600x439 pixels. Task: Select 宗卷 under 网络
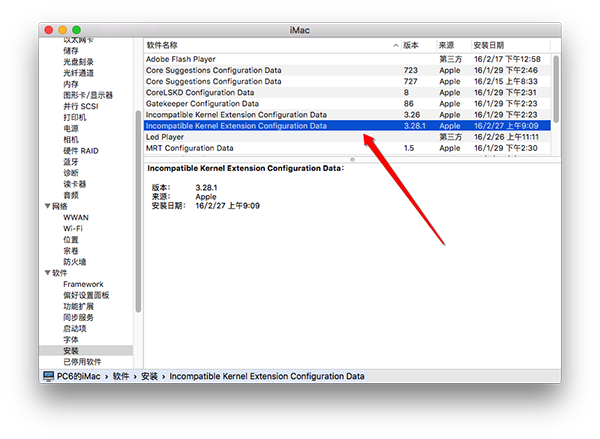[71, 251]
